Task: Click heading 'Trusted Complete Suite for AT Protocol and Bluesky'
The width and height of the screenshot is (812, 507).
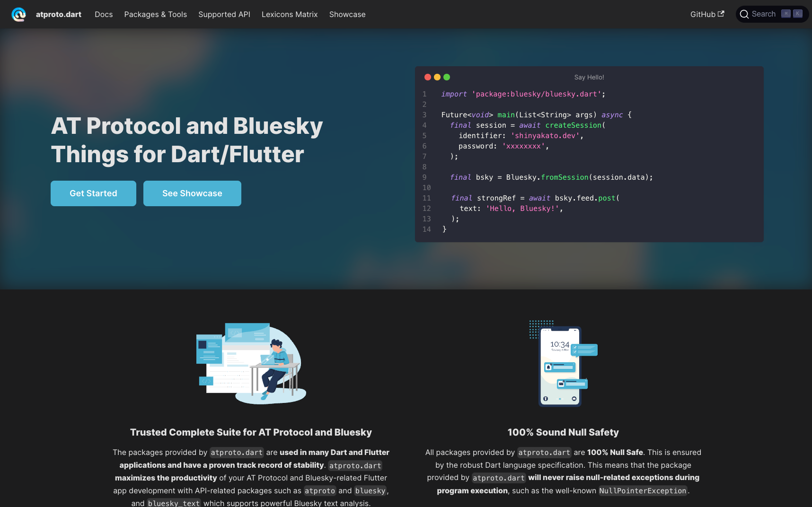Action: (251, 432)
